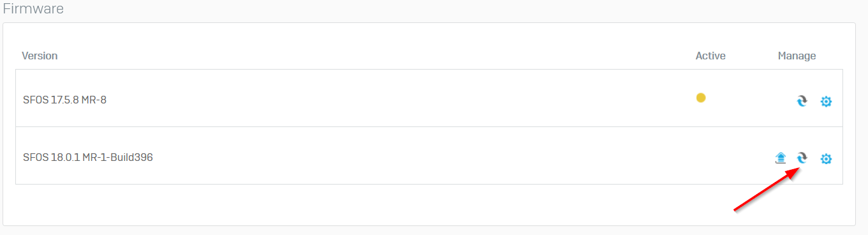The image size is (868, 235).
Task: Select the Active column header
Action: tap(710, 56)
